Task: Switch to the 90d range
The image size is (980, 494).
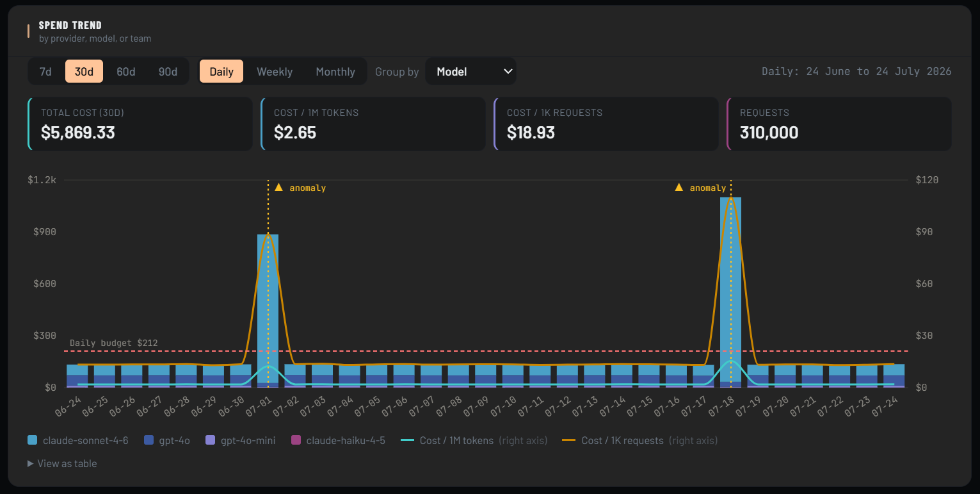Action: (168, 72)
